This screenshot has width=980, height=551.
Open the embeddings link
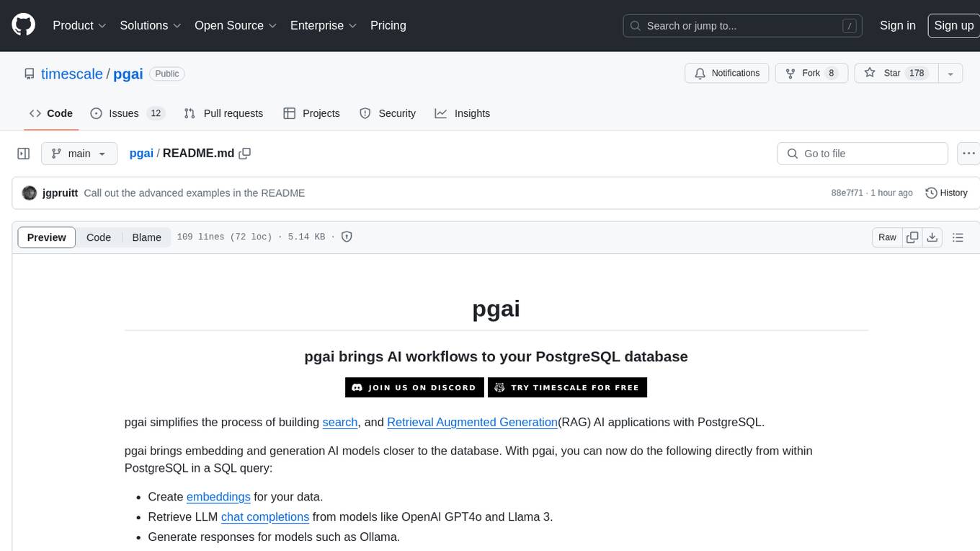pyautogui.click(x=218, y=497)
